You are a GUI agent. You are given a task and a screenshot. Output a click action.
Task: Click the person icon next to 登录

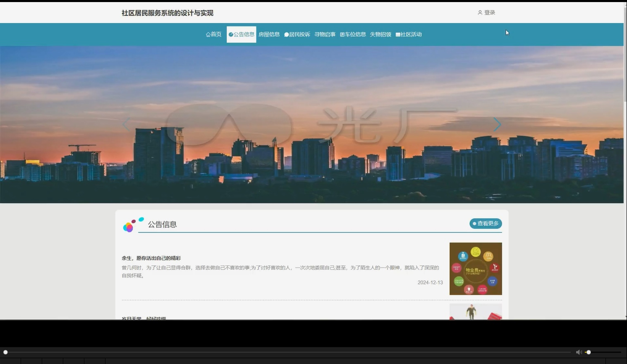[479, 12]
